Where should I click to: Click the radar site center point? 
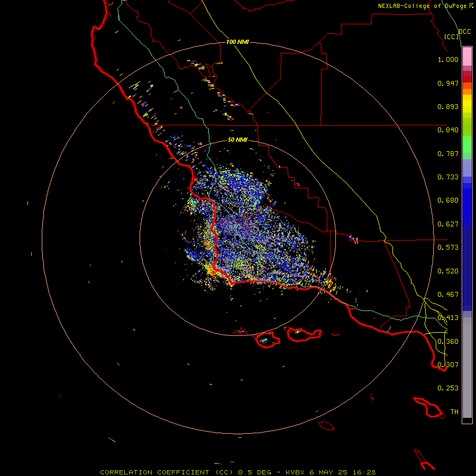[x=237, y=238]
